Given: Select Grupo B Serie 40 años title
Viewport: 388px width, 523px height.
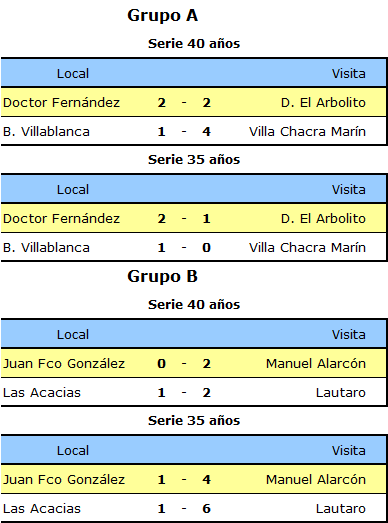Looking at the screenshot, I should point(194,305).
